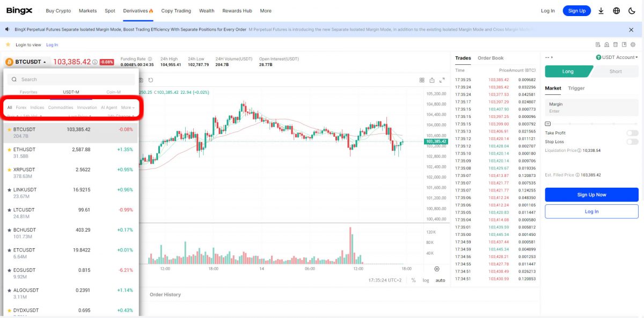Viewport: 644px width, 318px height.
Task: Open trading settings gear icon
Action: tap(633, 45)
